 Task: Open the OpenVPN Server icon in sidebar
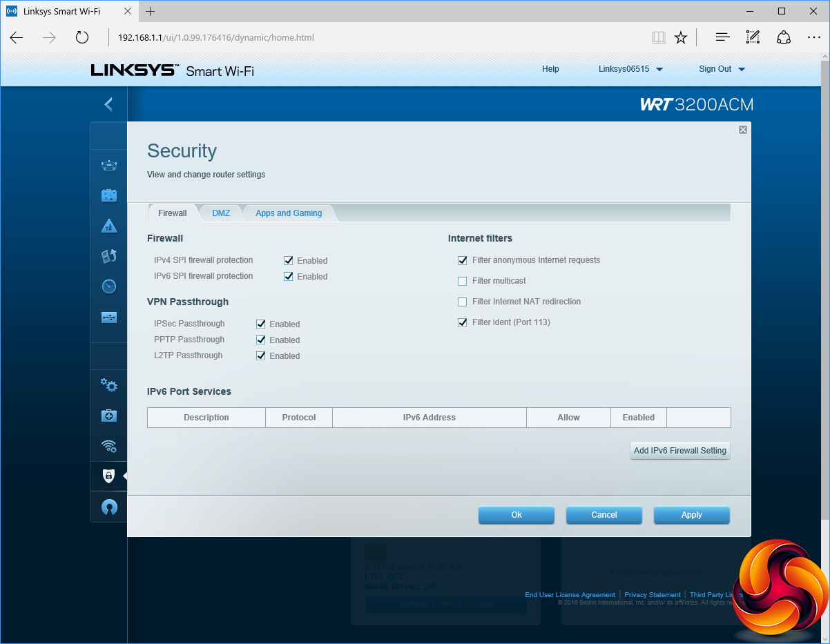pos(109,507)
